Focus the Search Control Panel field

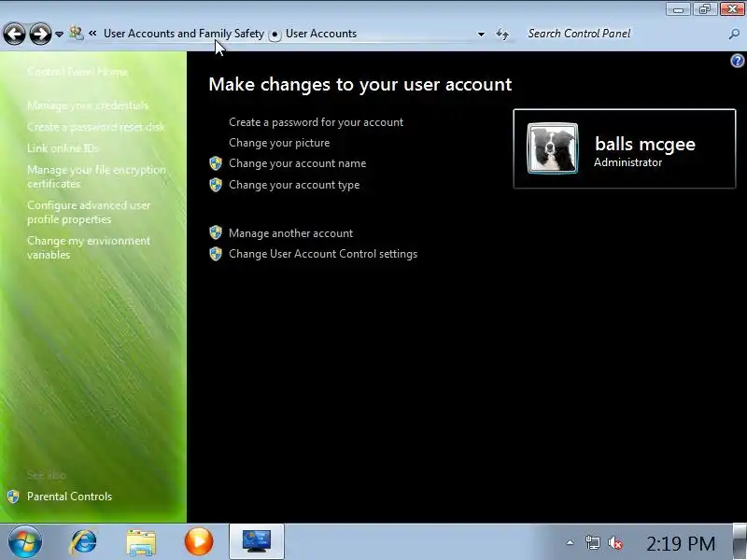point(626,34)
